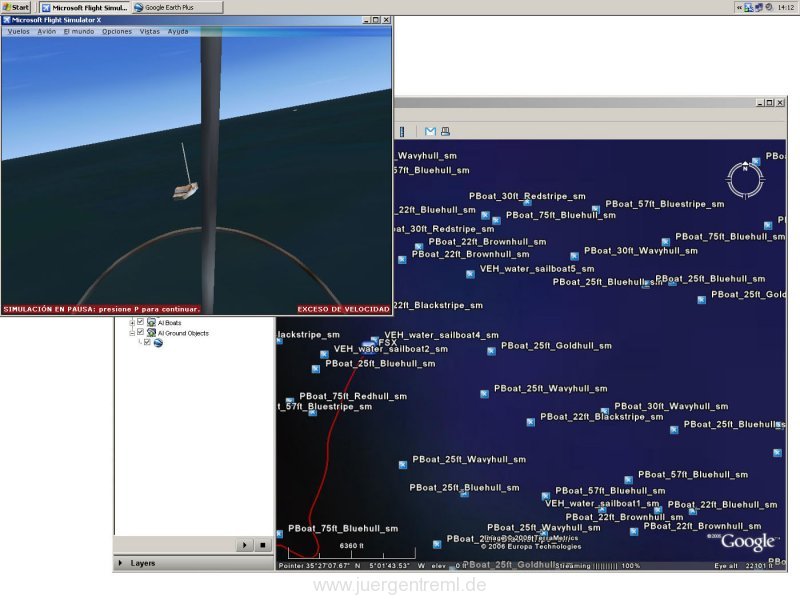Select the AI Boats folder icon
Viewport: 800px width, 600px height.
[x=152, y=322]
